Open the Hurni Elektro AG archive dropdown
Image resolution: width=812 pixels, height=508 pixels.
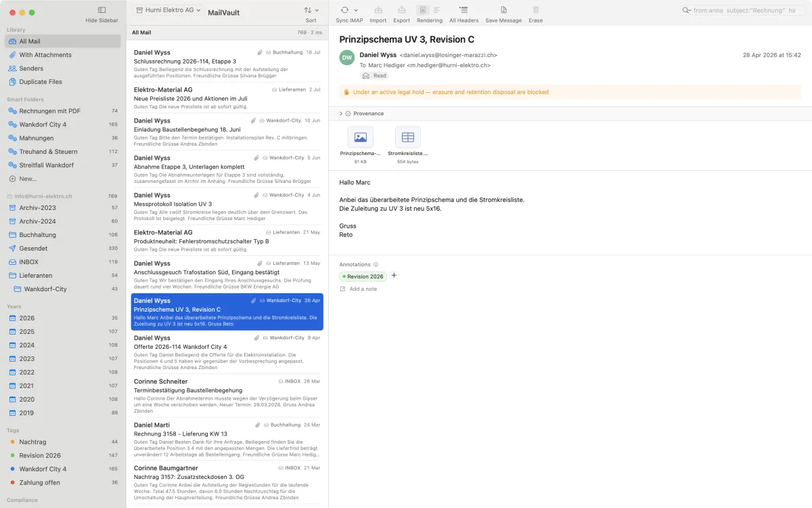click(x=168, y=10)
